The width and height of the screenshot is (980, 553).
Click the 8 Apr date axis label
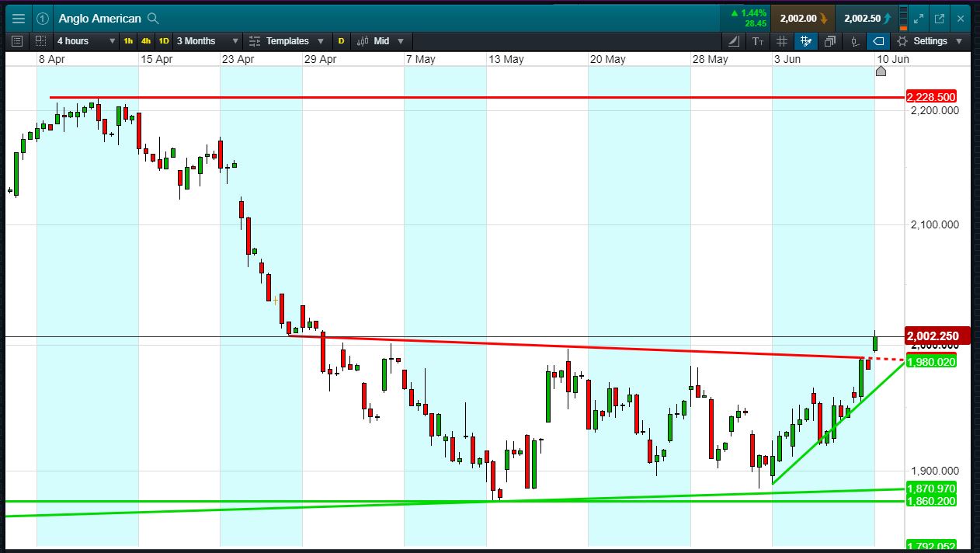pos(50,59)
